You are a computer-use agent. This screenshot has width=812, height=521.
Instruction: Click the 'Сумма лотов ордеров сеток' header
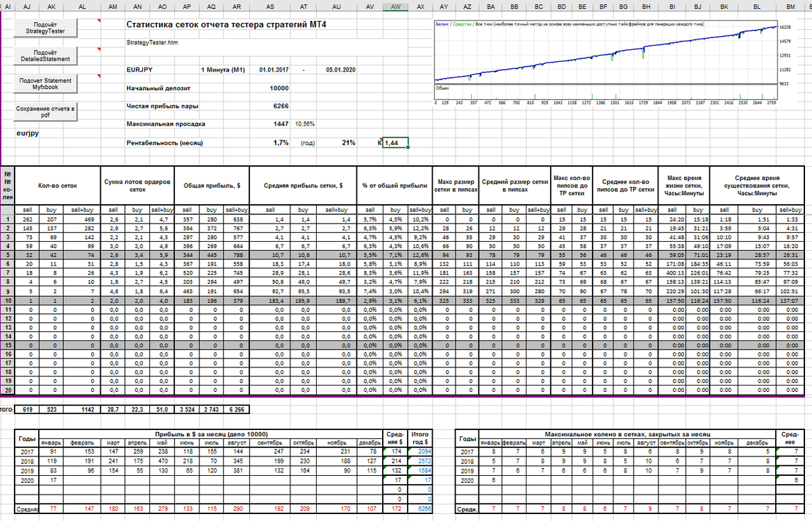(138, 185)
